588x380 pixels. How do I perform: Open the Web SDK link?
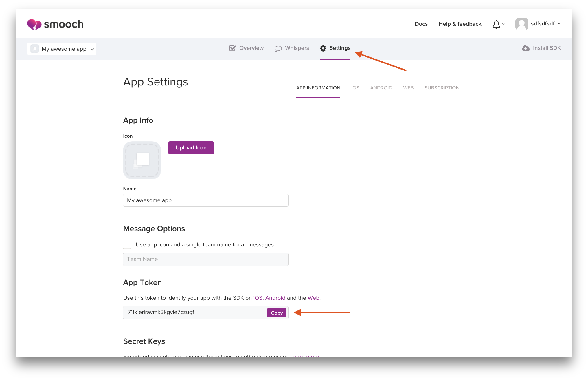[x=313, y=298]
